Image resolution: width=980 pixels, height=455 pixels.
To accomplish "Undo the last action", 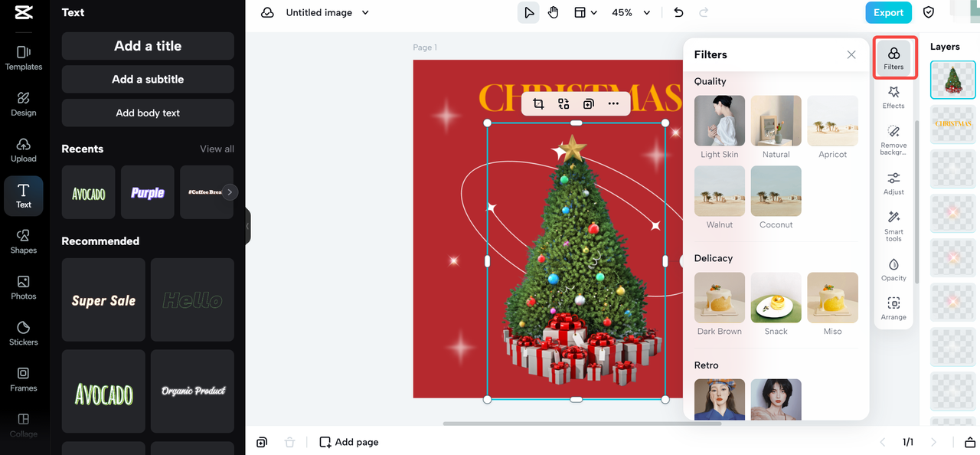I will (678, 12).
